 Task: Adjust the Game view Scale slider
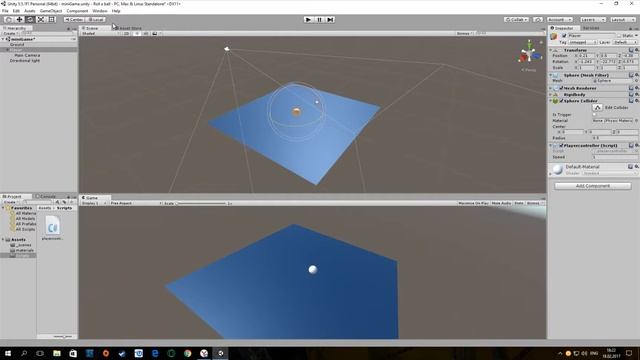(201, 203)
